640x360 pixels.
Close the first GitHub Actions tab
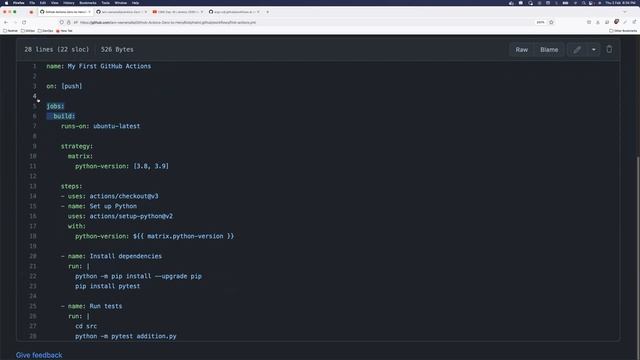click(89, 12)
